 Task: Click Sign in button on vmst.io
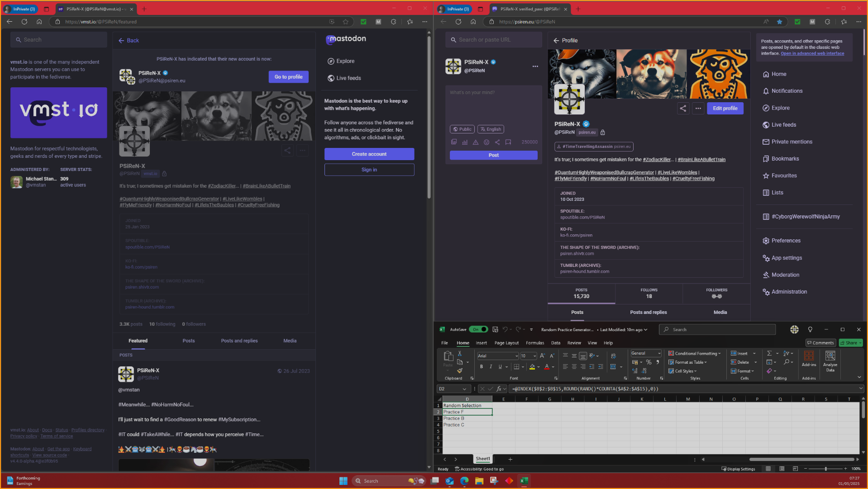coord(369,170)
